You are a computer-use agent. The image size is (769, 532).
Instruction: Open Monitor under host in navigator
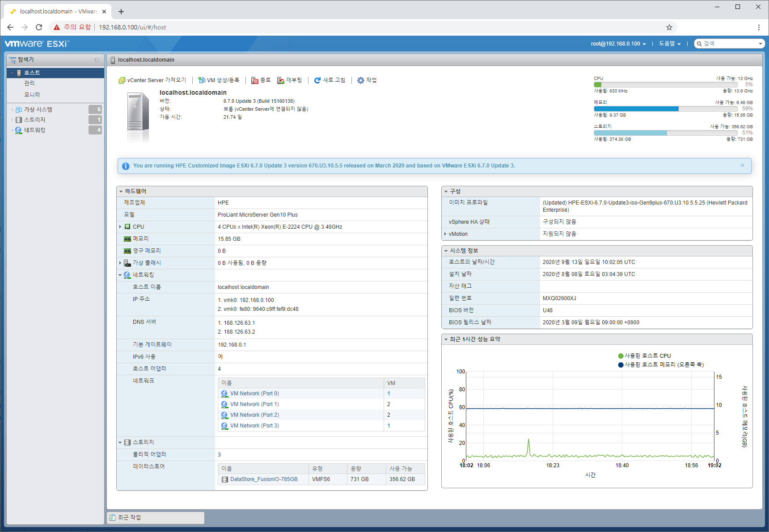coord(32,95)
